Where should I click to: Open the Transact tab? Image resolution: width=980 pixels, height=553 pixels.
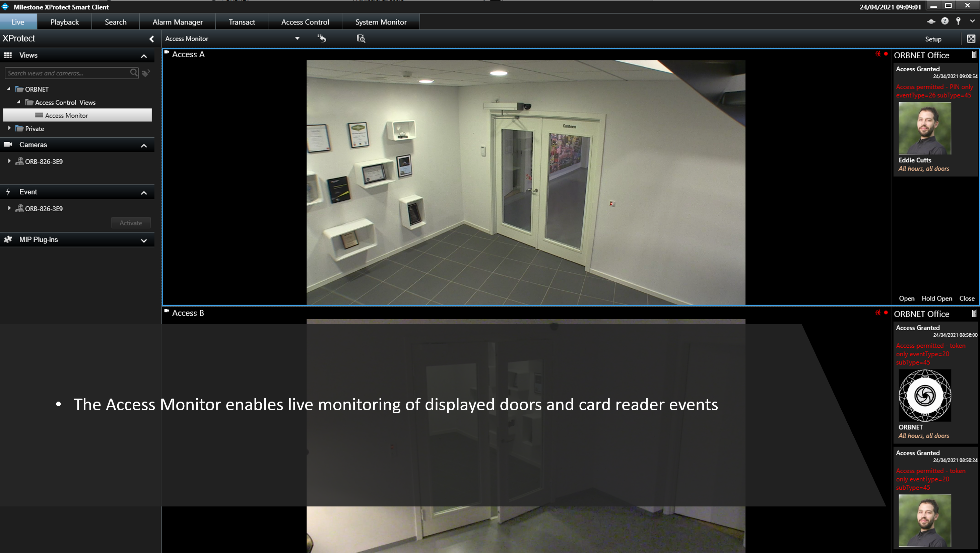pos(242,22)
